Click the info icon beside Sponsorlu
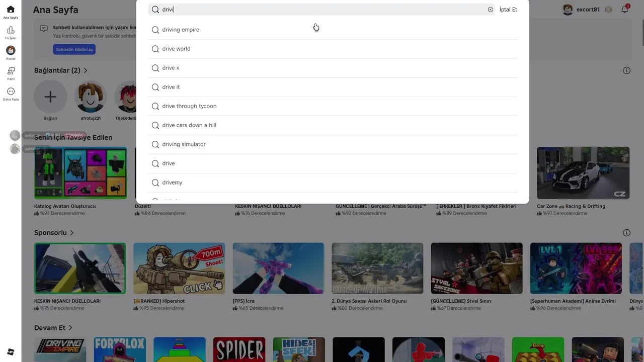This screenshot has width=644, height=362. click(626, 233)
